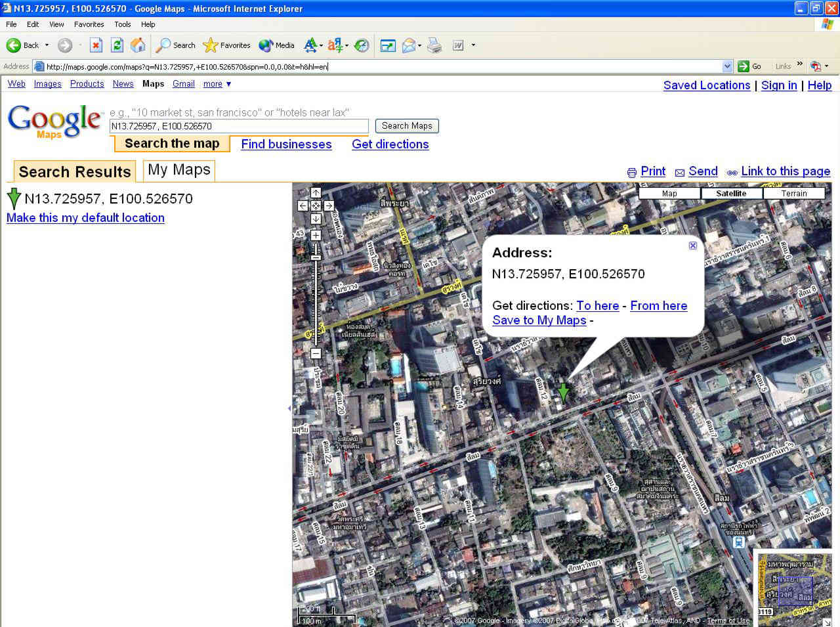Select the Search Results tab
The image size is (840, 627).
[75, 171]
